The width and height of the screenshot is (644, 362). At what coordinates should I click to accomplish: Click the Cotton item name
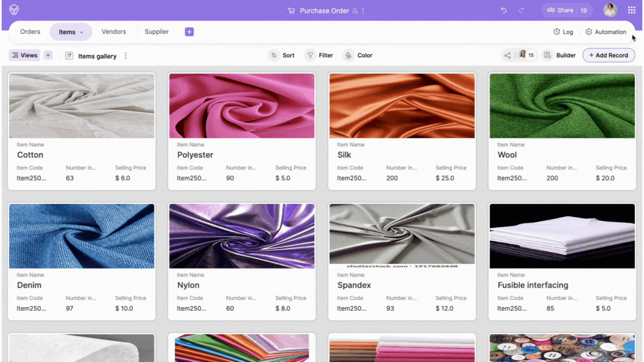(30, 155)
